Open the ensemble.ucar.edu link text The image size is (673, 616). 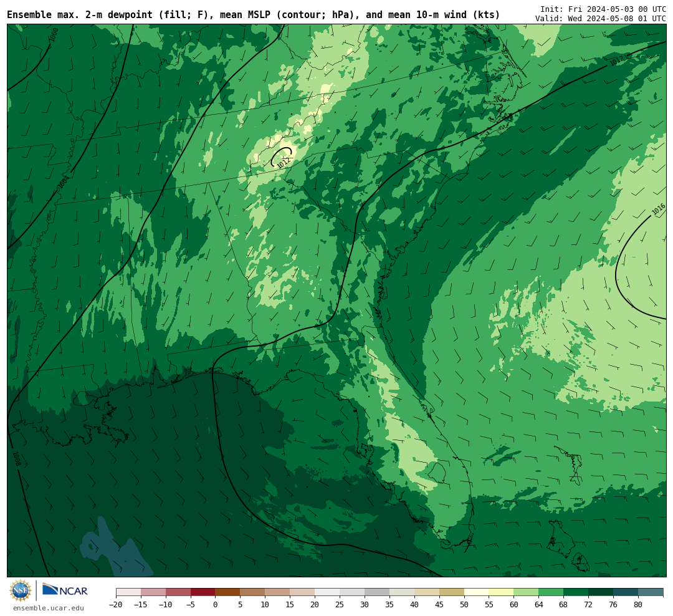pyautogui.click(x=49, y=608)
